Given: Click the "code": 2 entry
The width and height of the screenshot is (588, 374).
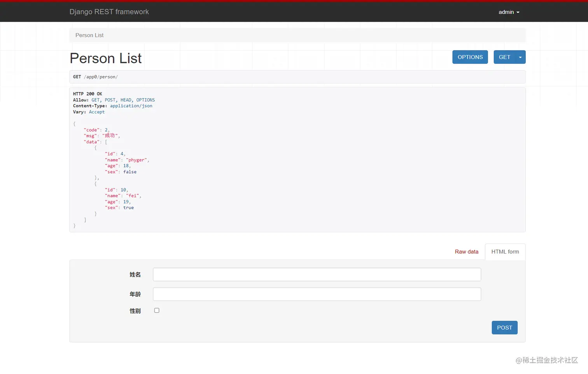Looking at the screenshot, I should tap(96, 130).
